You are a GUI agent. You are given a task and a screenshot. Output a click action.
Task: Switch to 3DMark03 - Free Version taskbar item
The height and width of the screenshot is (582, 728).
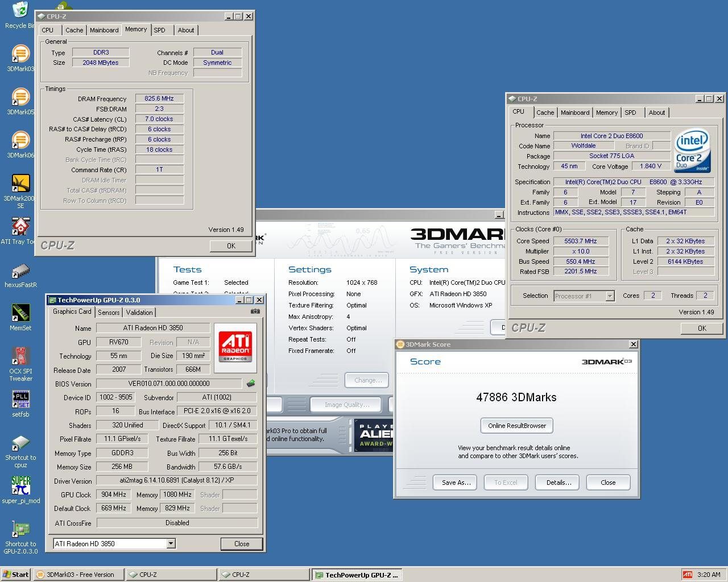[x=78, y=575]
